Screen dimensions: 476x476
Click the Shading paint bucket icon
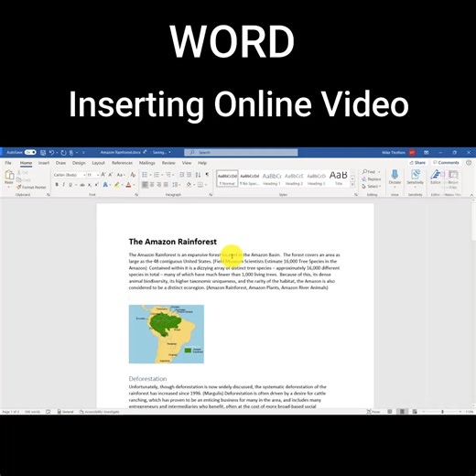coord(189,185)
